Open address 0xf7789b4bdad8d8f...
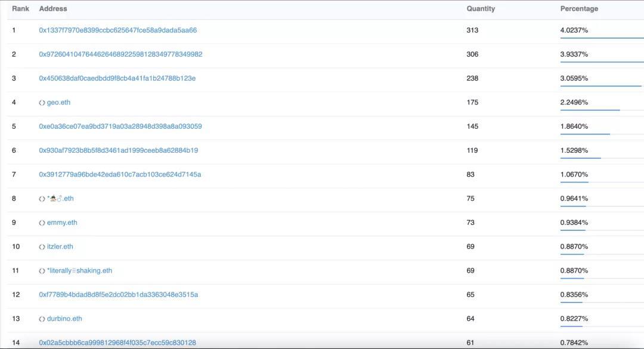 pos(118,295)
